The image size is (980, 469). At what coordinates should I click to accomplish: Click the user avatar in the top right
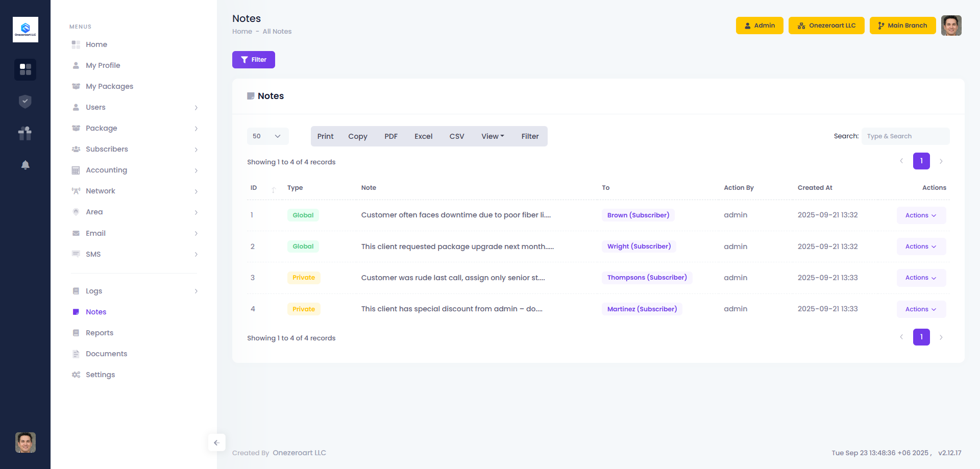point(951,26)
